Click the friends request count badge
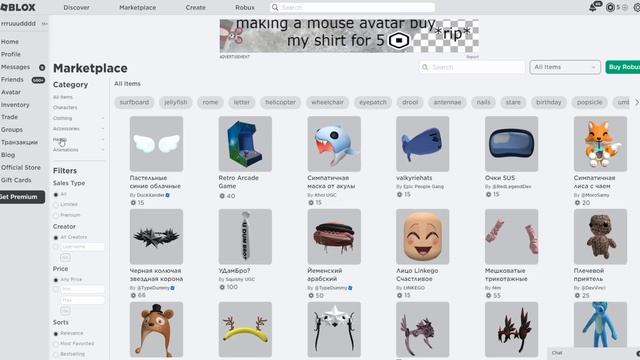This screenshot has width=640, height=360. pos(38,80)
